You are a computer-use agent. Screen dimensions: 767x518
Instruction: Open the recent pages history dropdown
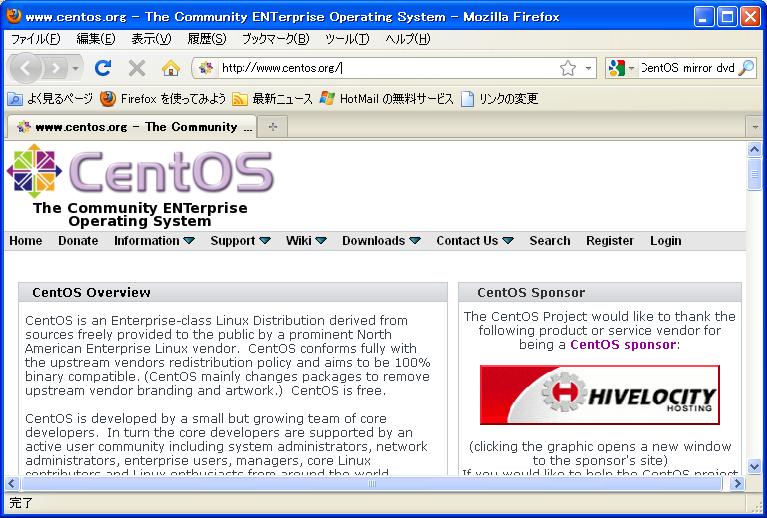(75, 68)
